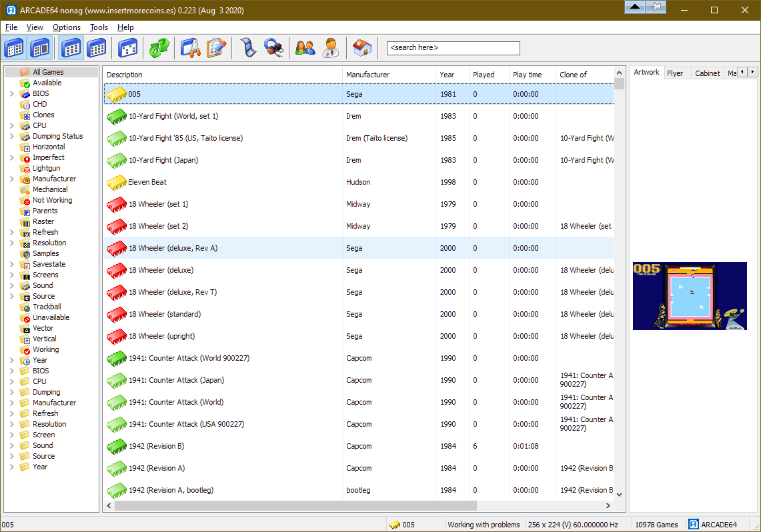Click the ARCADE64 logo in status bar
Viewport: 761px width, 532px height.
click(x=694, y=524)
